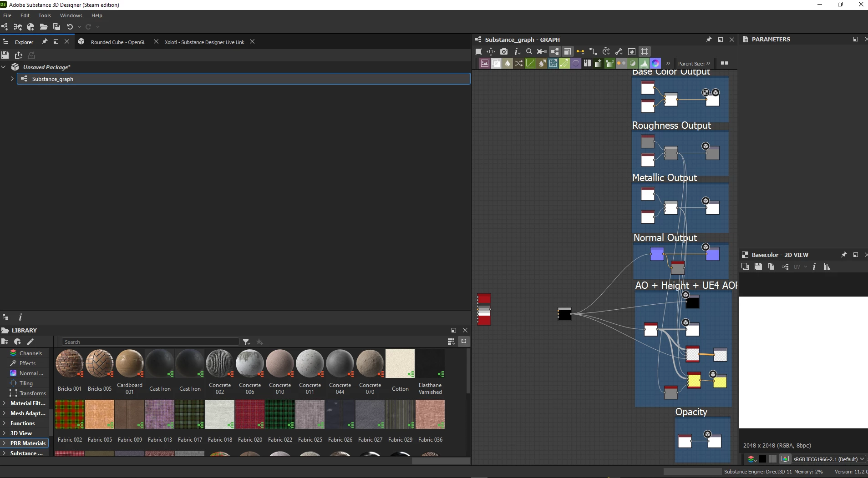The height and width of the screenshot is (478, 868).
Task: Switch to Rounded Cube - OpenGL tab
Action: (118, 42)
